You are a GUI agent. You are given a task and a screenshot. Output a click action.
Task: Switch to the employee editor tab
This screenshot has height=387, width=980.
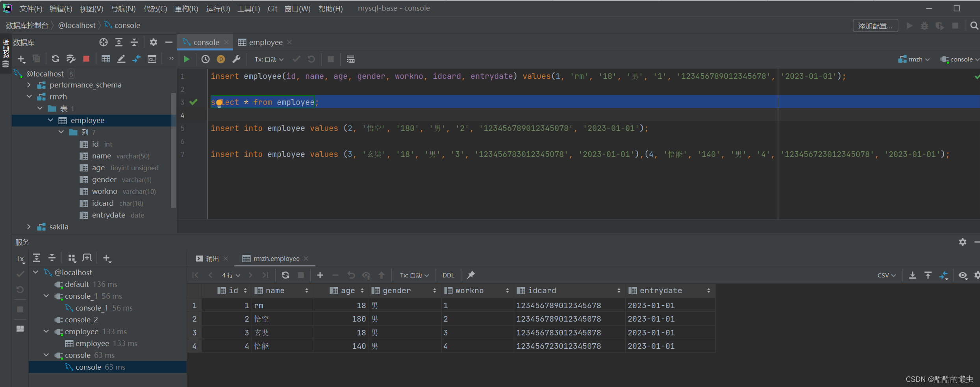[x=265, y=42]
